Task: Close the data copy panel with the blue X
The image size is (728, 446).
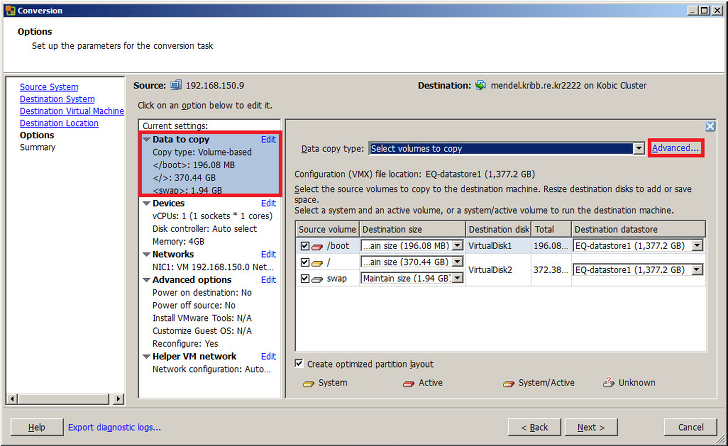Action: coord(710,126)
